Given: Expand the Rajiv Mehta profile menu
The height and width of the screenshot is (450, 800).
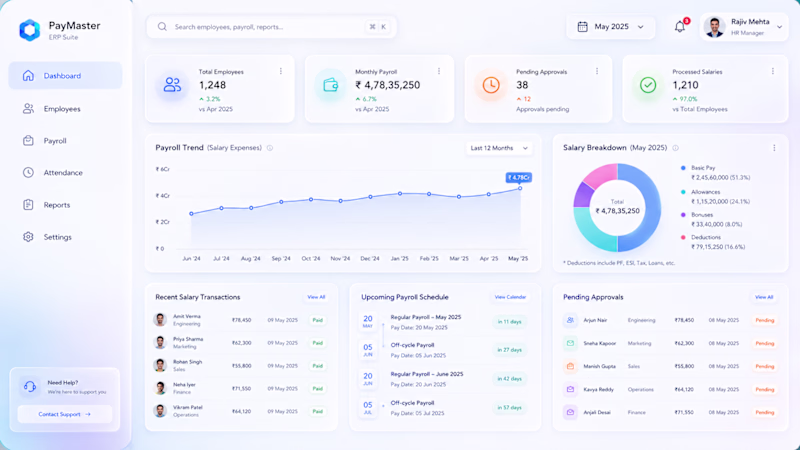Looking at the screenshot, I should click(x=744, y=27).
